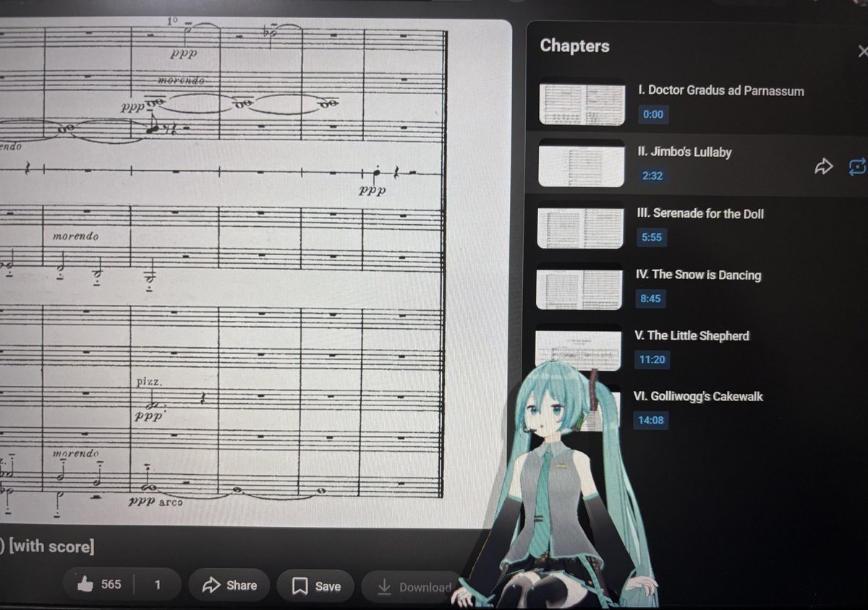Select chapter title IV. The Snow is Dancing
This screenshot has height=610, width=868.
698,275
